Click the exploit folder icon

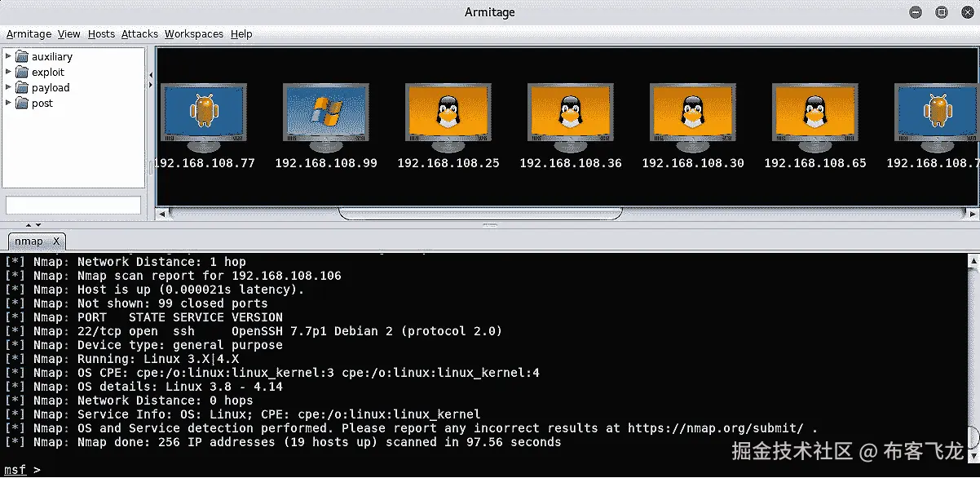(x=21, y=72)
